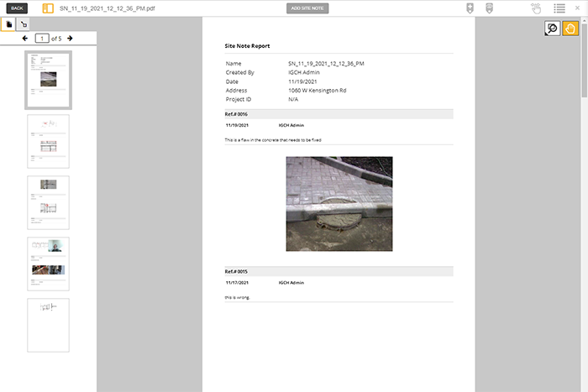Go to the next page arrow
Screen dimensions: 588x392
tap(70, 39)
